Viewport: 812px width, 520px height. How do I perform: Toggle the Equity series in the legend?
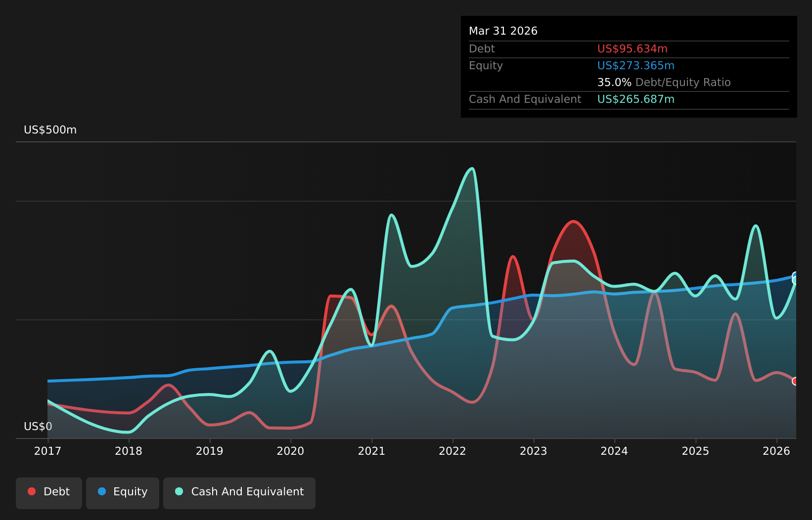click(123, 493)
